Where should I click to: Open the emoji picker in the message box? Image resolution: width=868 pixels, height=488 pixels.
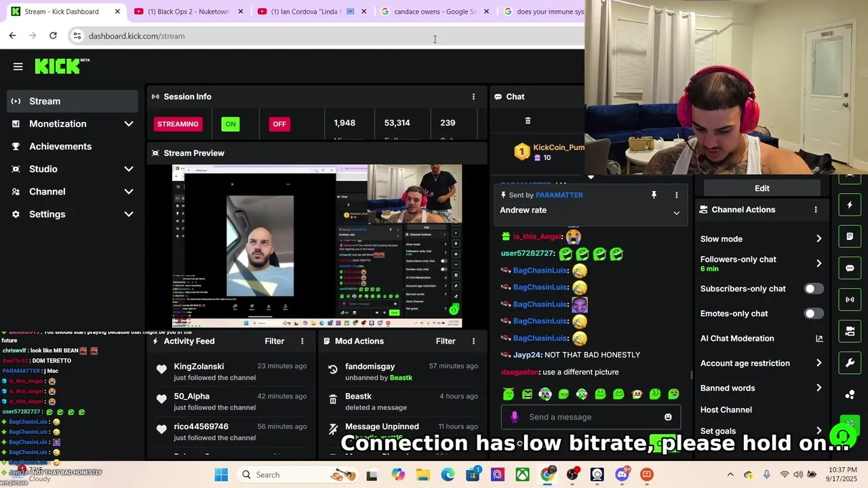[x=668, y=417]
